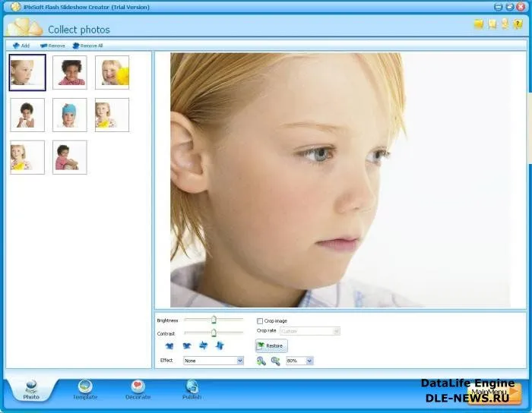
Task: Click the Remove toolbar button
Action: point(52,46)
